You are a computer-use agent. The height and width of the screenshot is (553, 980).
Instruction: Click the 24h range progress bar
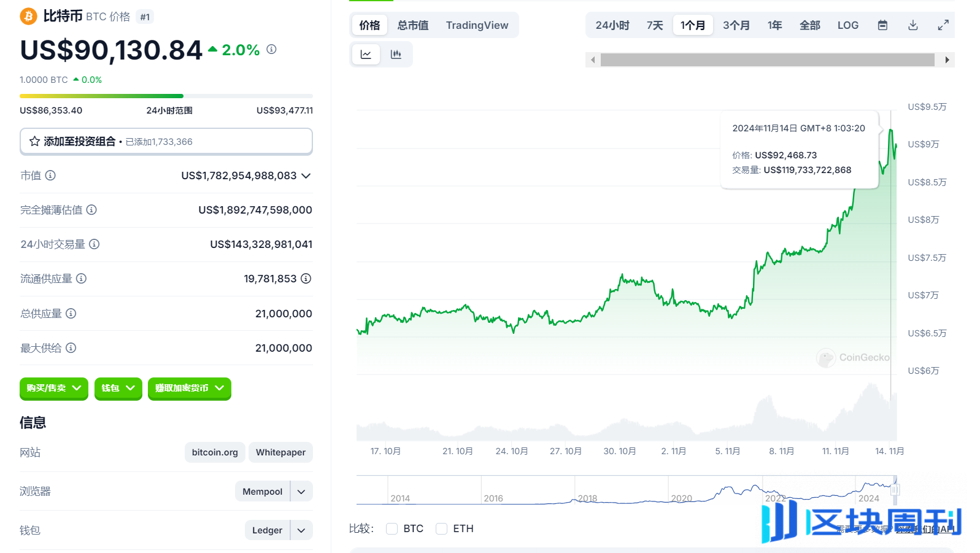pyautogui.click(x=166, y=96)
